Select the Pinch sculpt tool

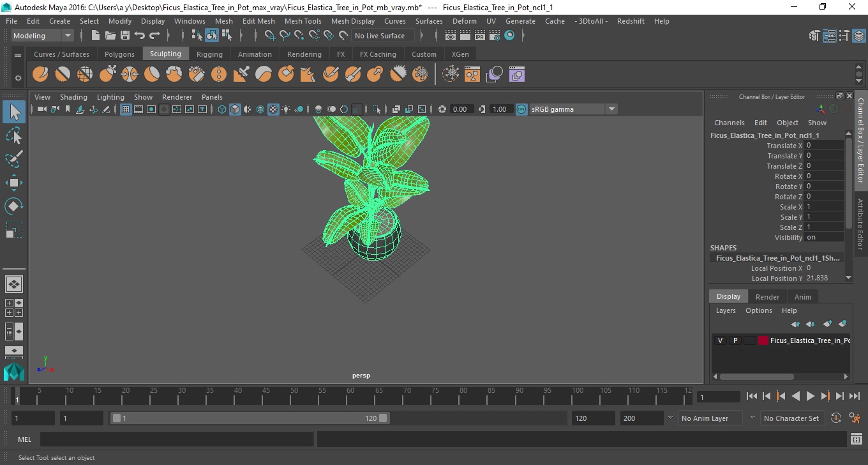[x=130, y=75]
